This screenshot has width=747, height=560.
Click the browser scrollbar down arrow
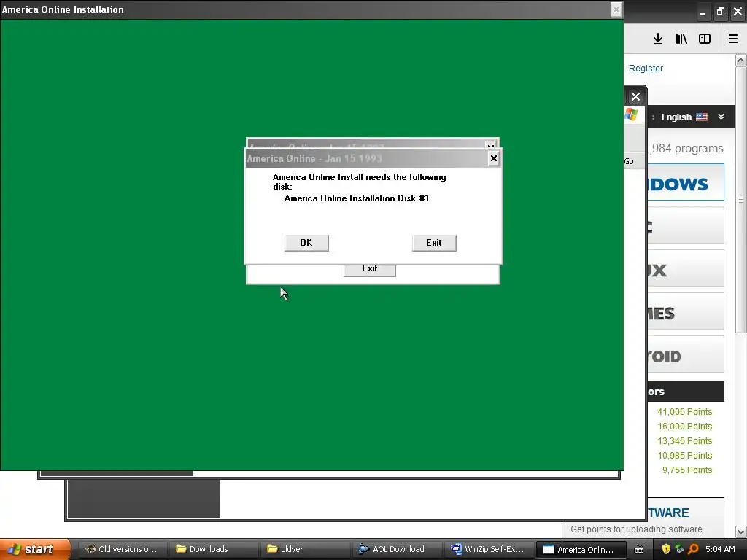pyautogui.click(x=741, y=532)
